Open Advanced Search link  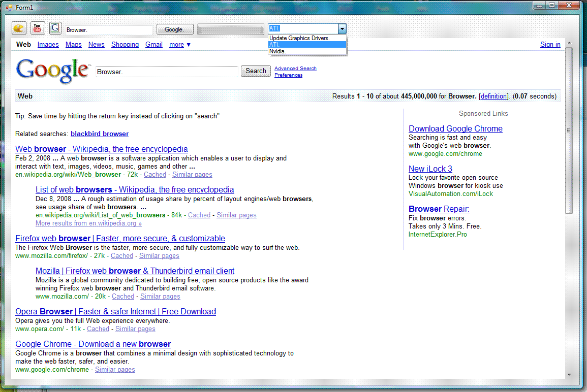tap(295, 69)
